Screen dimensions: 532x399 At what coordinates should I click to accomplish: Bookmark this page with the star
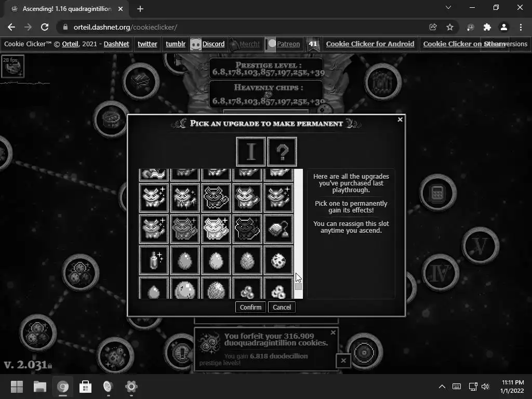pyautogui.click(x=450, y=27)
